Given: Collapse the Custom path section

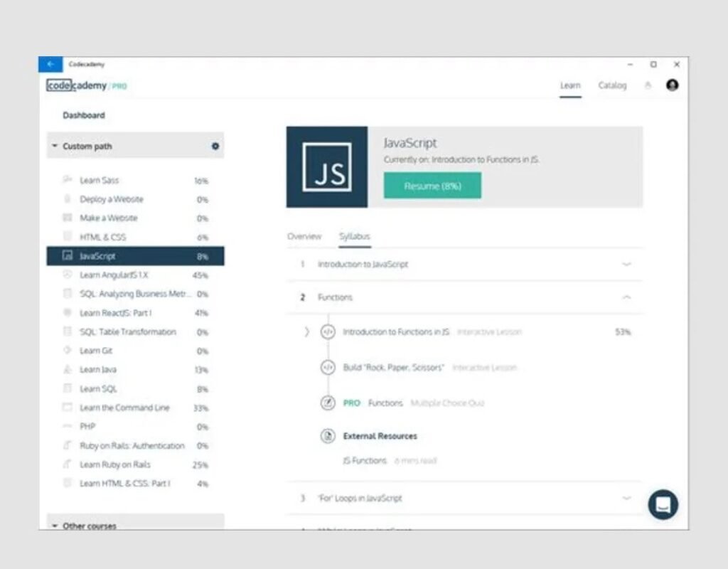Looking at the screenshot, I should point(55,146).
